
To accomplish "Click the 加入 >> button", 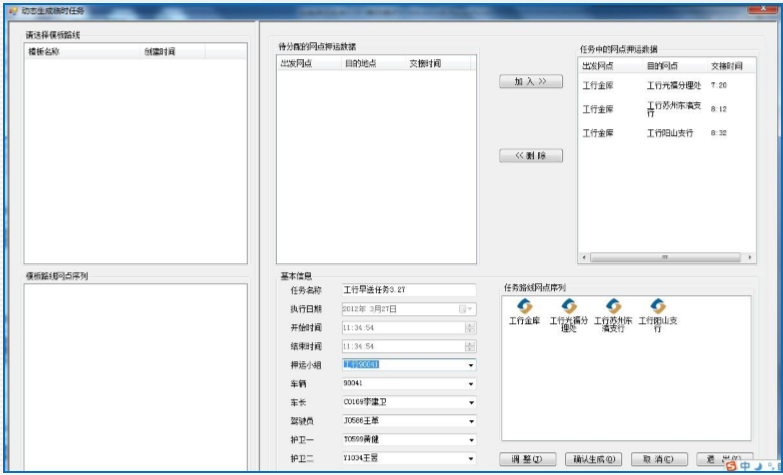I will tap(531, 81).
